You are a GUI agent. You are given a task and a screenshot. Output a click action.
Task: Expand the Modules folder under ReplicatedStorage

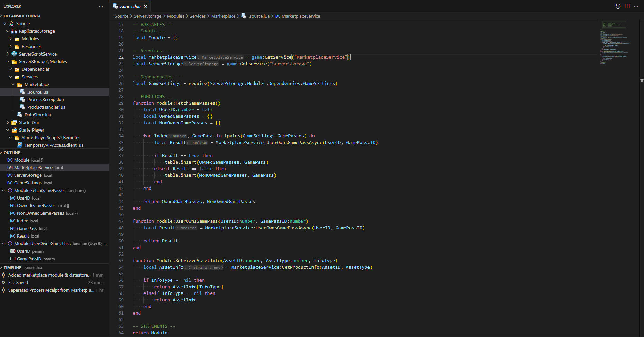pos(10,39)
